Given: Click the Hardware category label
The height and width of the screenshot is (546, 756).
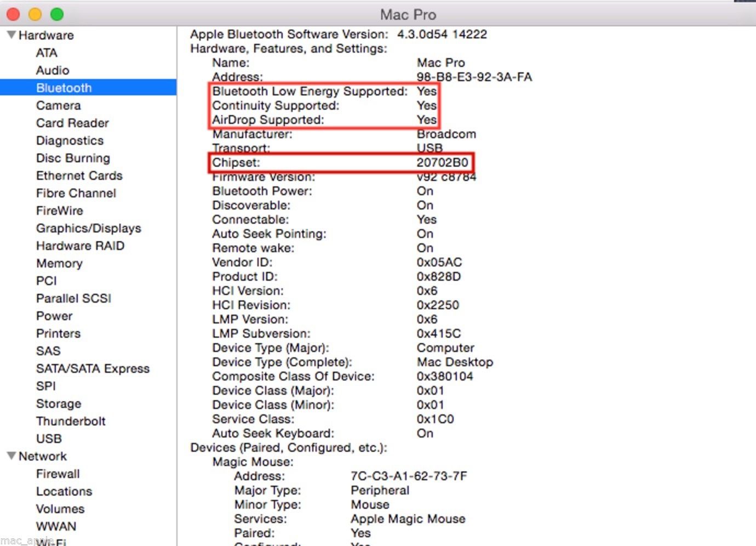Looking at the screenshot, I should click(46, 35).
